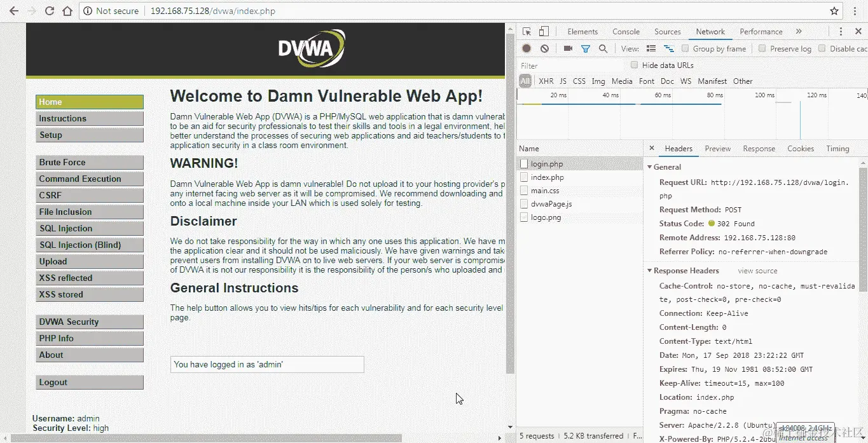Open the Console tab

pyautogui.click(x=626, y=32)
